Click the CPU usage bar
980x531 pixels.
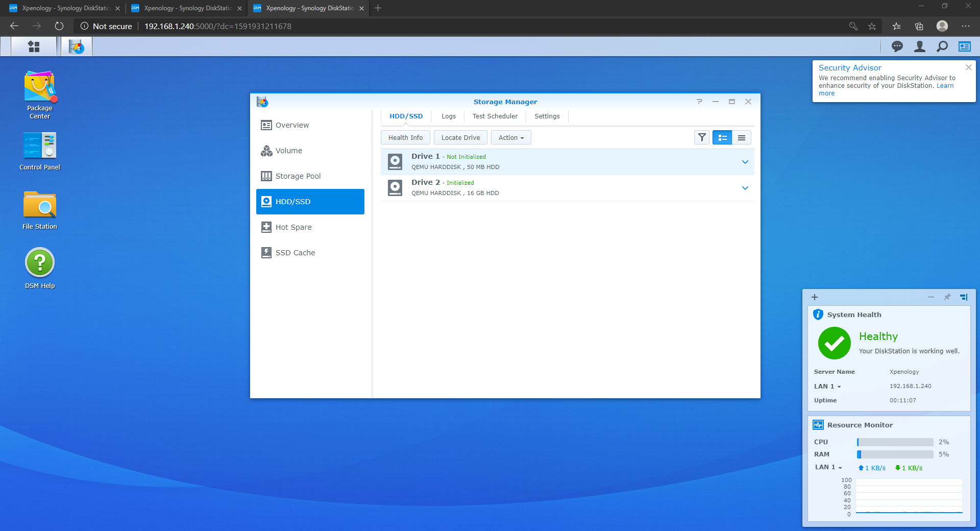pos(895,442)
